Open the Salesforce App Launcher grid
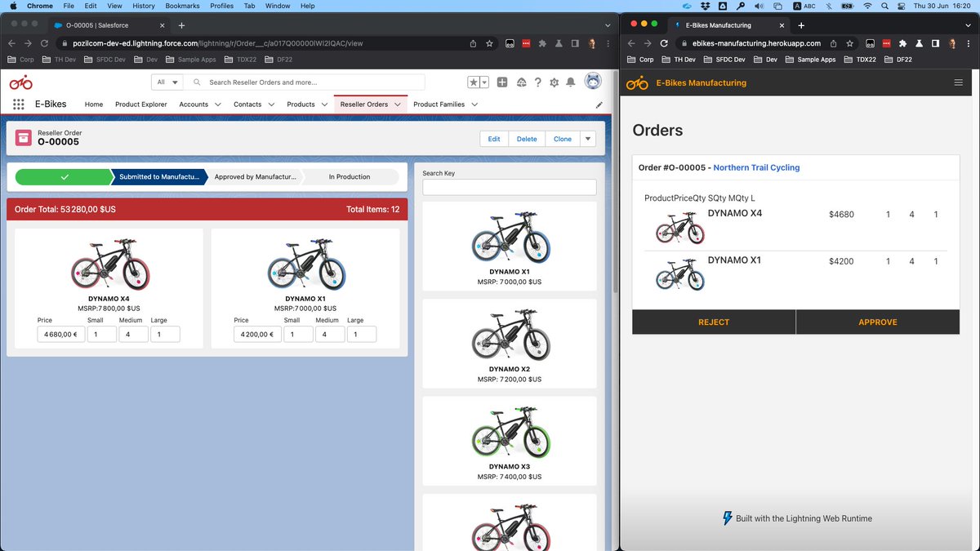The width and height of the screenshot is (980, 551). pos(19,104)
